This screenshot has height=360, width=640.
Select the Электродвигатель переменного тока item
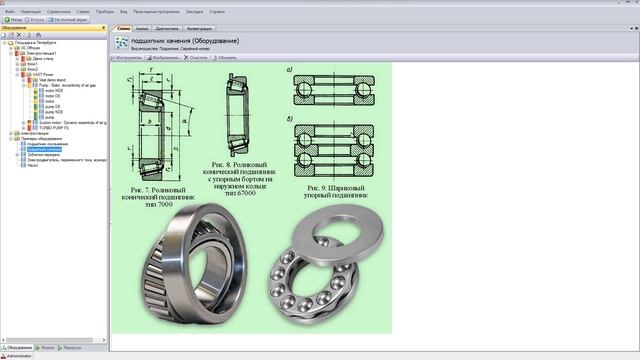coord(67,160)
